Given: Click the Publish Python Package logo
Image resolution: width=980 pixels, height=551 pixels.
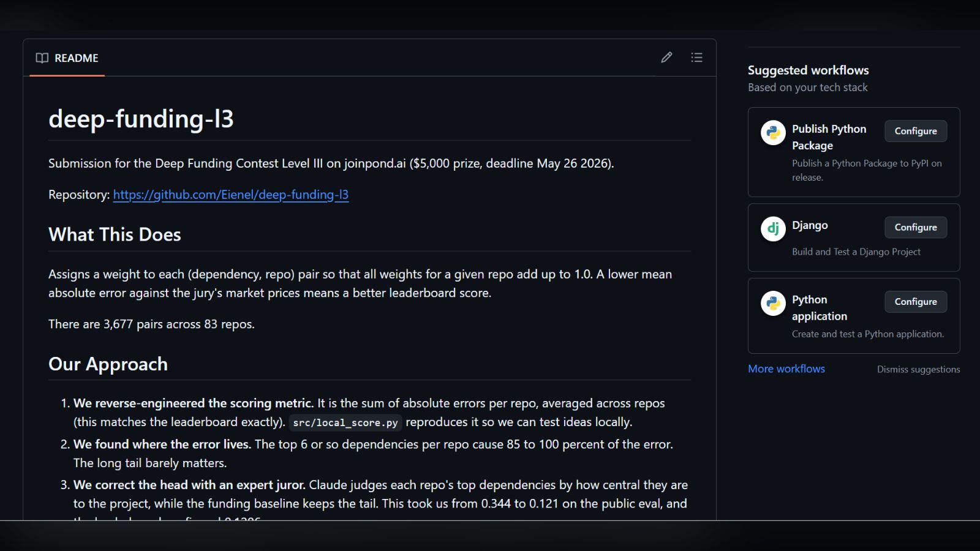Looking at the screenshot, I should (773, 133).
